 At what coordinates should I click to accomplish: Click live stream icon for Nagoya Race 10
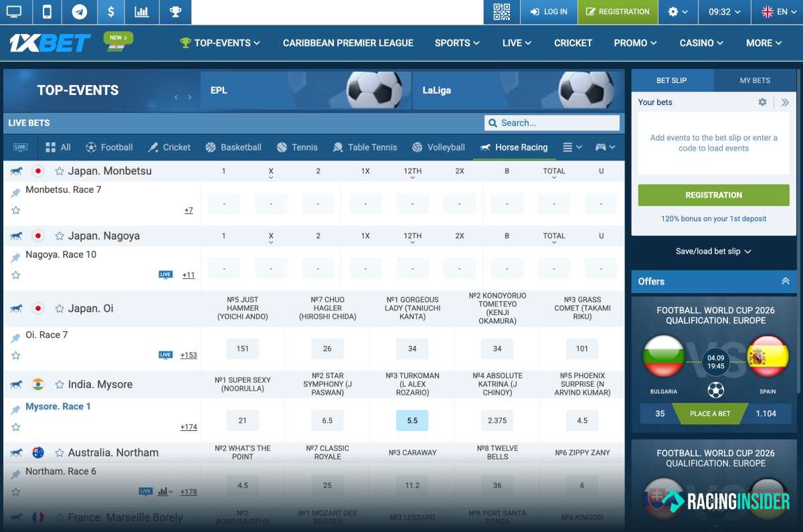click(166, 274)
